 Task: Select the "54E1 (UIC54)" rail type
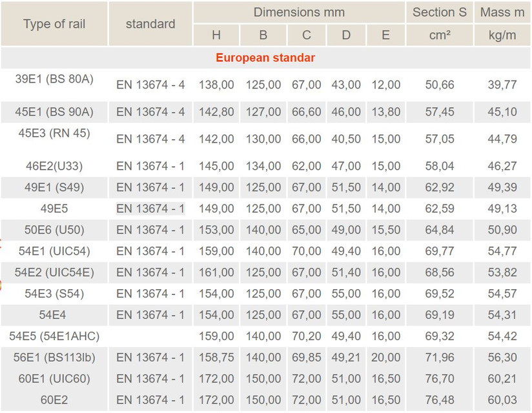point(54,251)
